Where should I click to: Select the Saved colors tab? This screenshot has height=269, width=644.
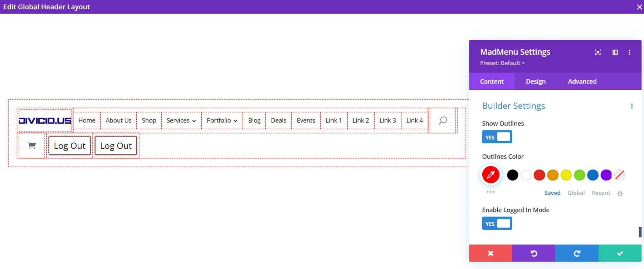[552, 193]
